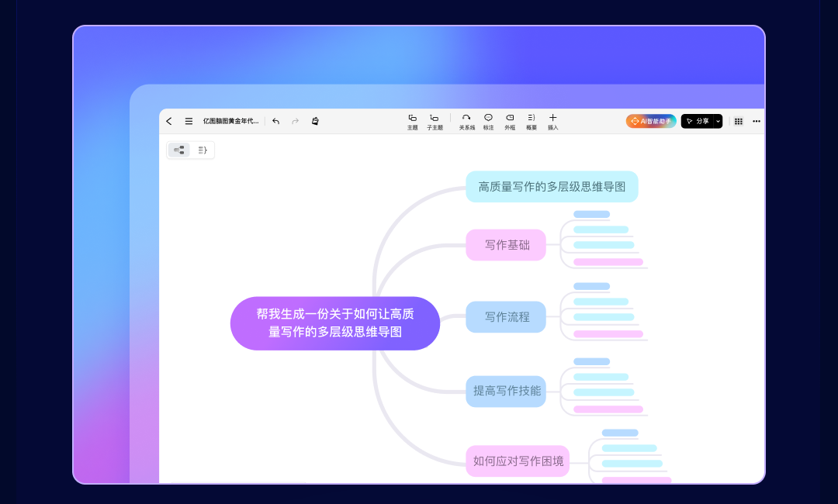Open the hamburger menu

click(189, 121)
